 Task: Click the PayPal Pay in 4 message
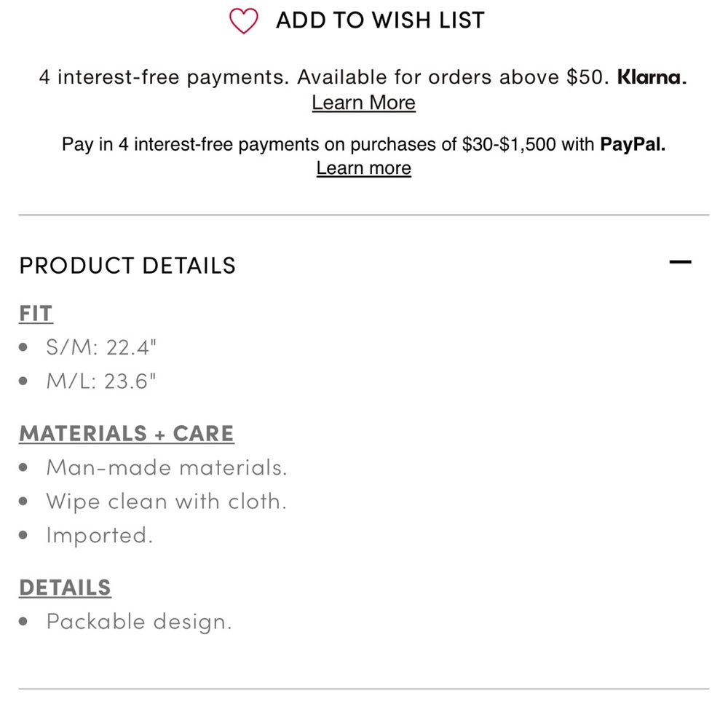363,144
